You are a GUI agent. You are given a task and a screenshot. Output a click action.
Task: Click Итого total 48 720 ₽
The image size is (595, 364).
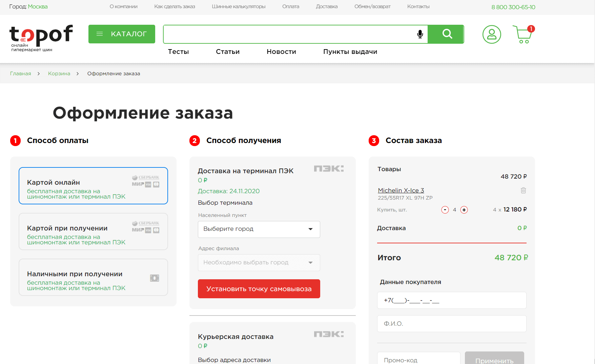[511, 258]
